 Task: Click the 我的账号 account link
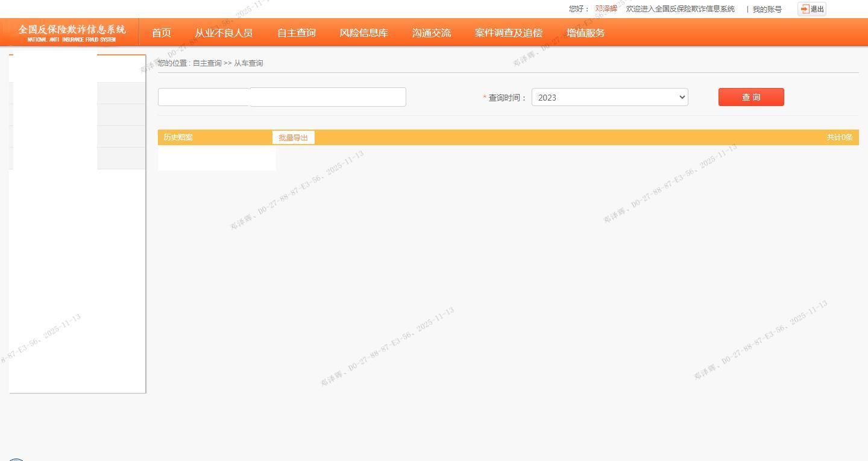(767, 10)
